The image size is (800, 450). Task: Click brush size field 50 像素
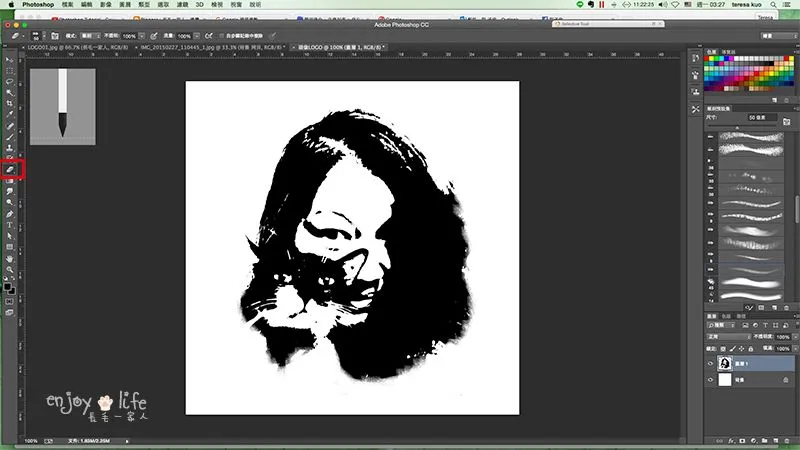click(x=762, y=118)
